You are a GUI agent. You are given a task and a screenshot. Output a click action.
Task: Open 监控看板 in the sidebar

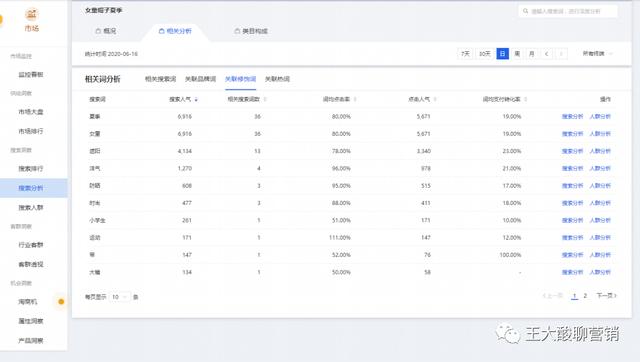point(31,74)
